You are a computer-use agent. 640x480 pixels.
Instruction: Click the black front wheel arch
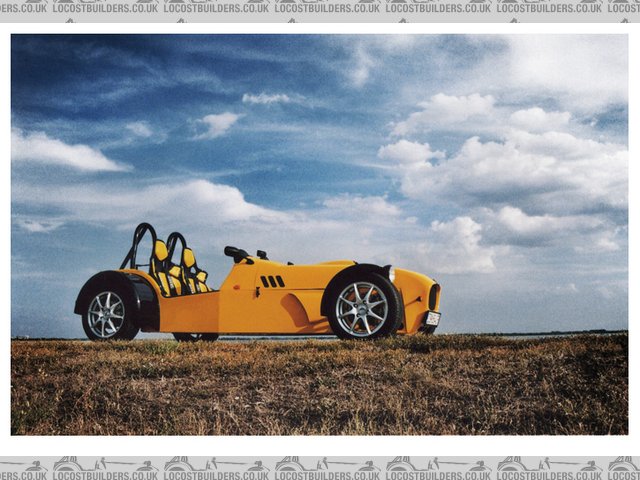[x=355, y=271]
